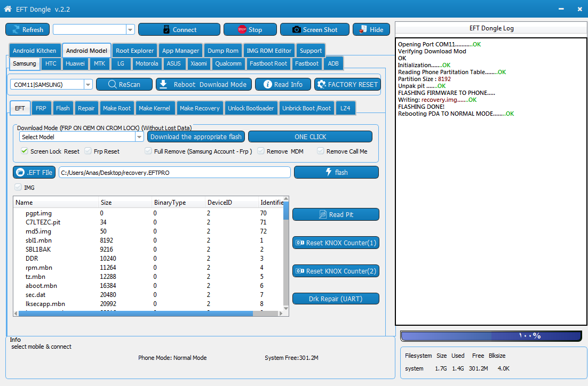Viewport: 588px width, 386px height.
Task: Click the home icon in title bar
Action: 7,9
